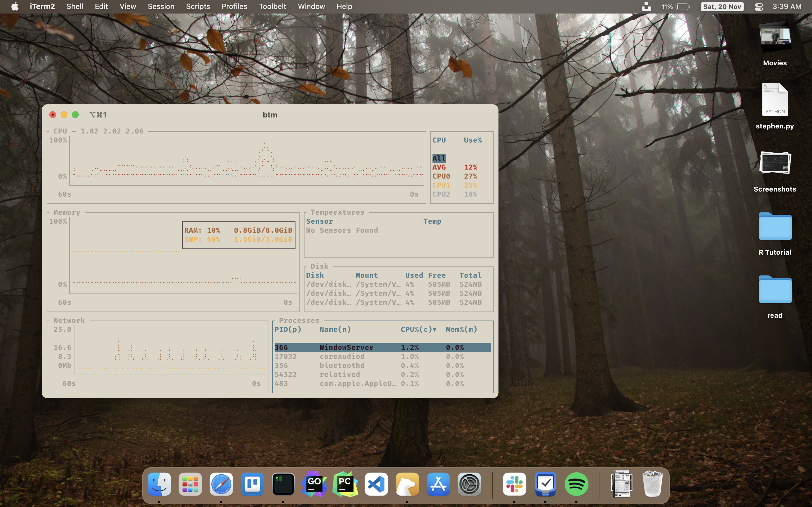Open Control Center in menu bar
This screenshot has height=507, width=812.
(759, 7)
